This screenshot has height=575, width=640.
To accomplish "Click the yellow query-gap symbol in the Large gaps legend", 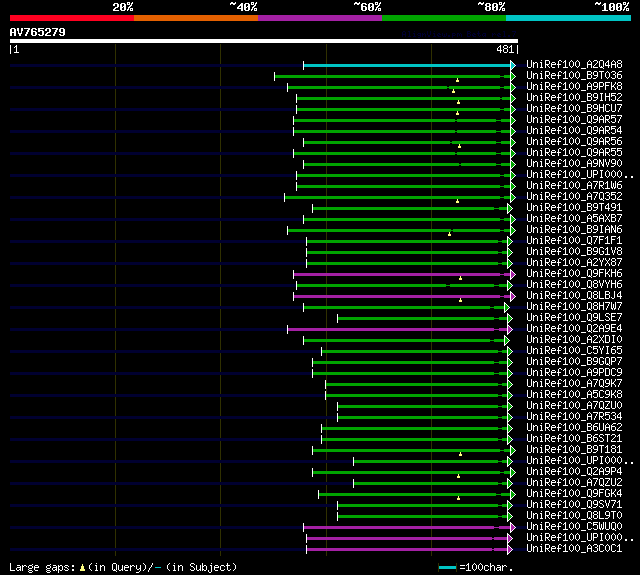I will (x=82, y=568).
